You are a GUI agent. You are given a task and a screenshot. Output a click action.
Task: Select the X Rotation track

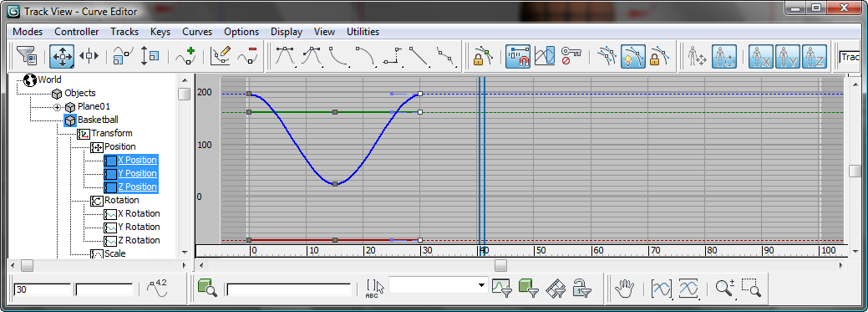click(x=139, y=213)
